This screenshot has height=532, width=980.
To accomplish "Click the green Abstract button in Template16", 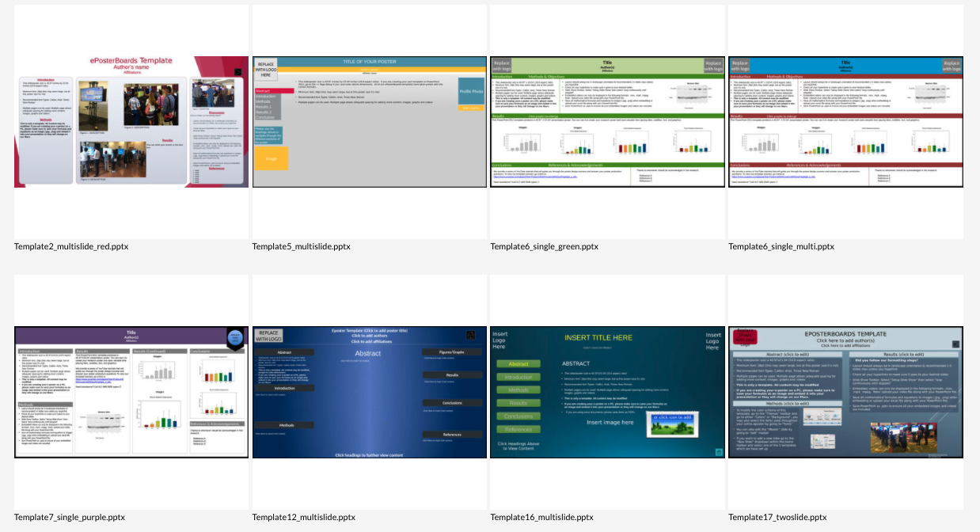I will click(x=518, y=364).
